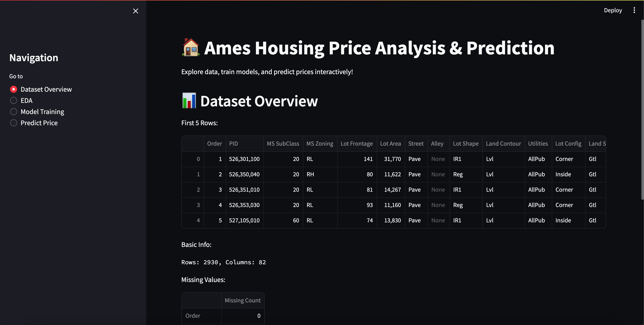This screenshot has height=325, width=644.
Task: Choose the Predict Price radio option
Action: 14,123
